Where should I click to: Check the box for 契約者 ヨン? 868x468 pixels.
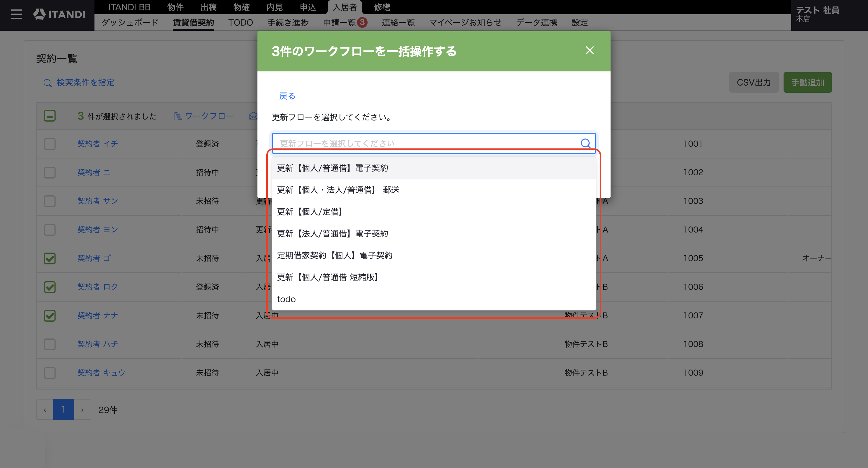click(50, 230)
